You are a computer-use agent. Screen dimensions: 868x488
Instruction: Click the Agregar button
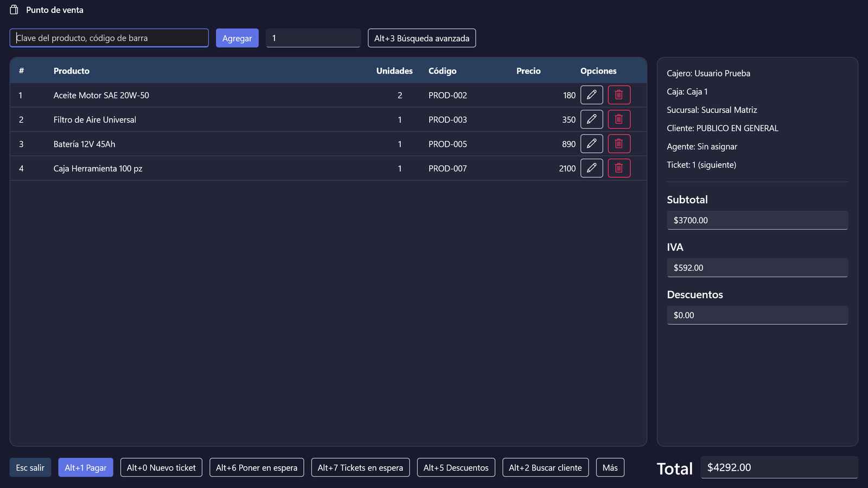coord(237,38)
